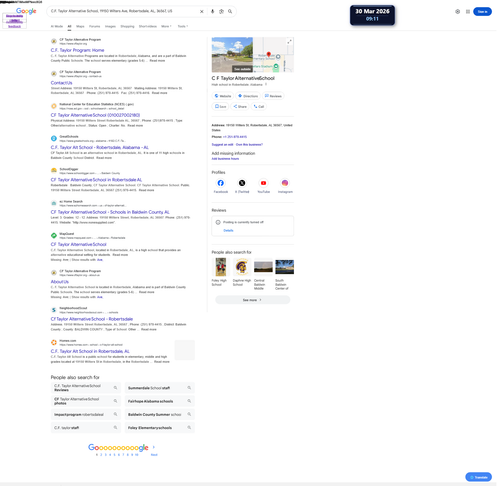Screen dimensions: 500x486
Task: Click the Website button in knowledge panel
Action: [223, 96]
